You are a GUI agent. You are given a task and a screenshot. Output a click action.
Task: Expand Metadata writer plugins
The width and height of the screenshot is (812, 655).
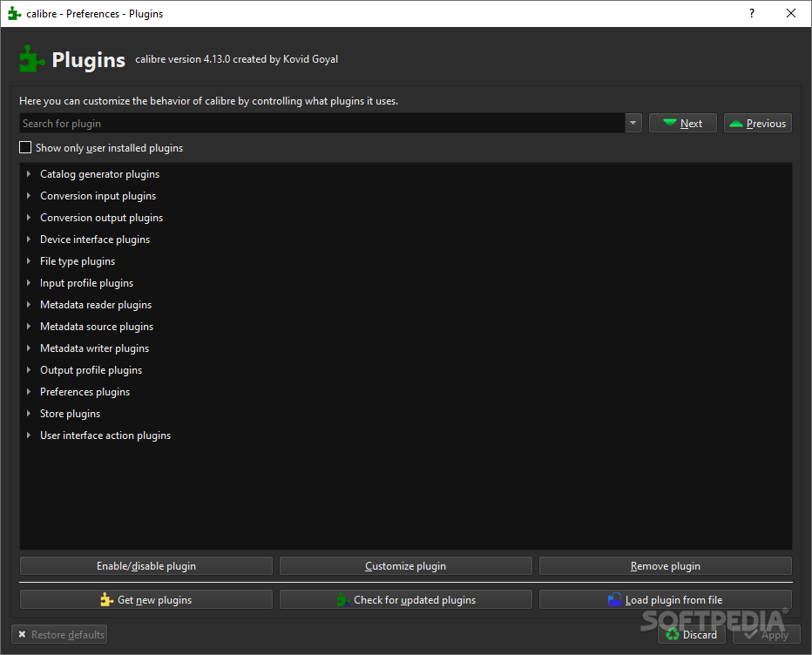[29, 348]
